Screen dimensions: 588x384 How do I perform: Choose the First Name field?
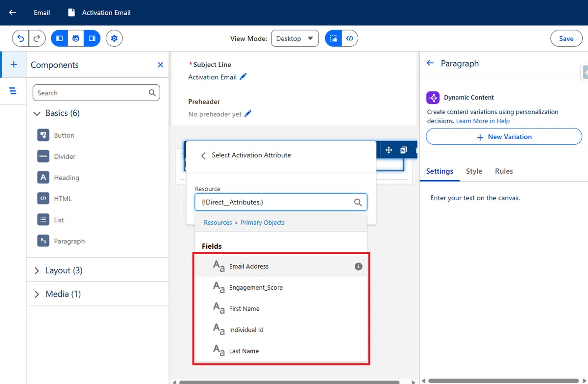tap(281, 308)
